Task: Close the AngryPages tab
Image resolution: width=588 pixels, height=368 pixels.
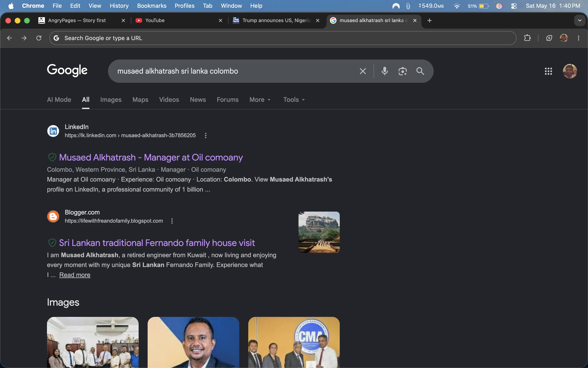Action: [x=124, y=20]
